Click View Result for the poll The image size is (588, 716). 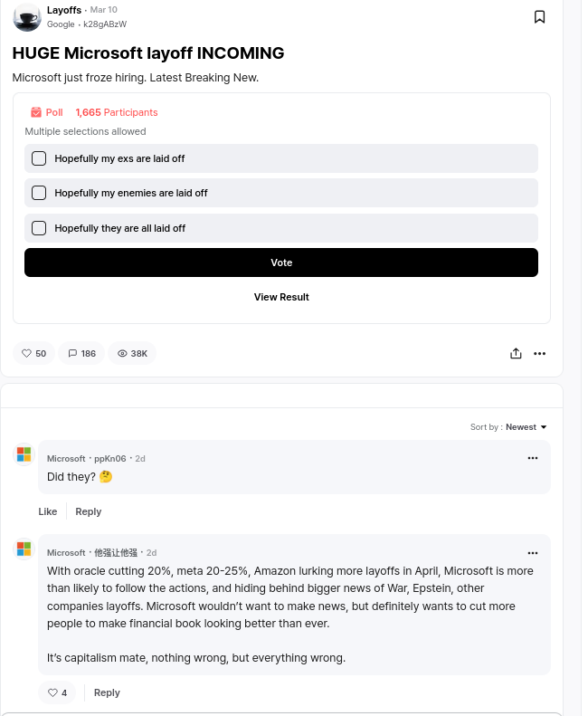(281, 297)
